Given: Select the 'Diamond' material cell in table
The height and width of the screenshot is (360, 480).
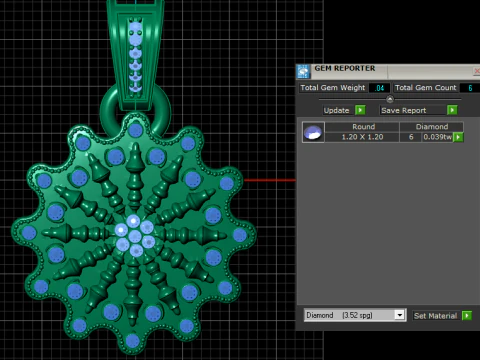Looking at the screenshot, I should point(432,127).
